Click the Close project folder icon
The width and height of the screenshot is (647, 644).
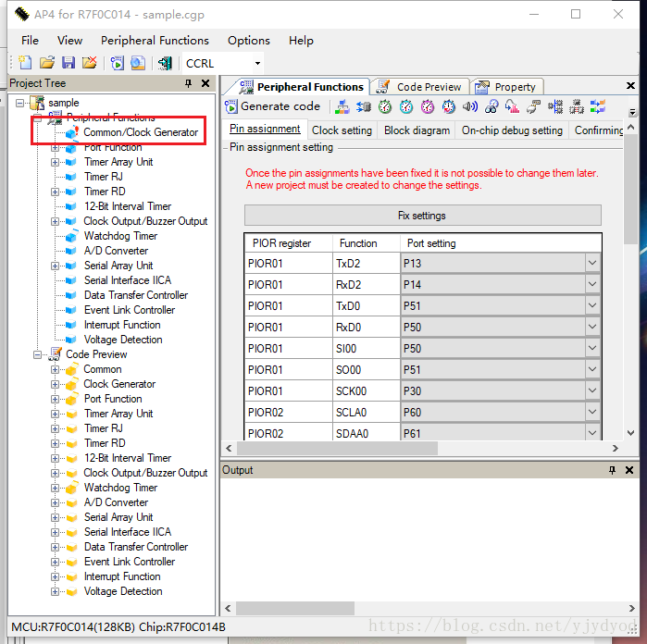(90, 63)
